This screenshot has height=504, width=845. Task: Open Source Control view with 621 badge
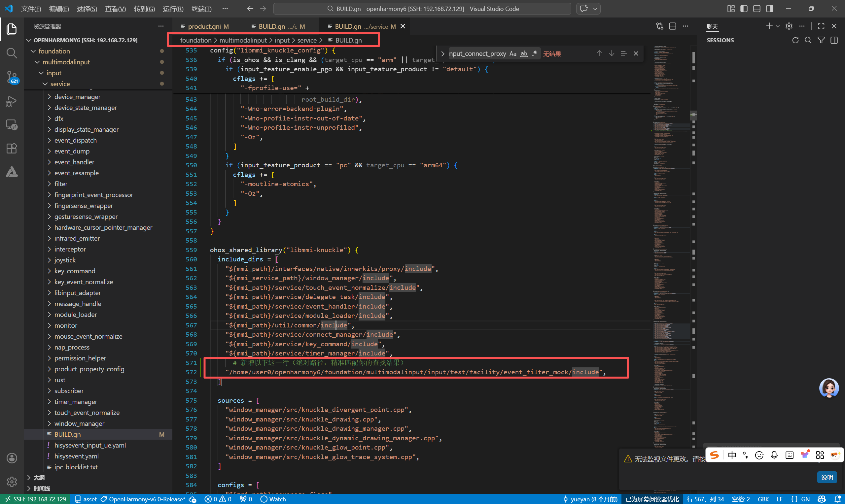point(12,77)
